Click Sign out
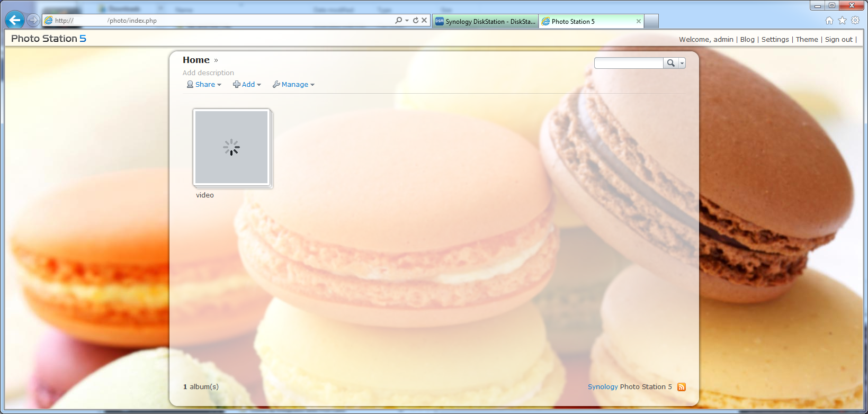 point(839,40)
